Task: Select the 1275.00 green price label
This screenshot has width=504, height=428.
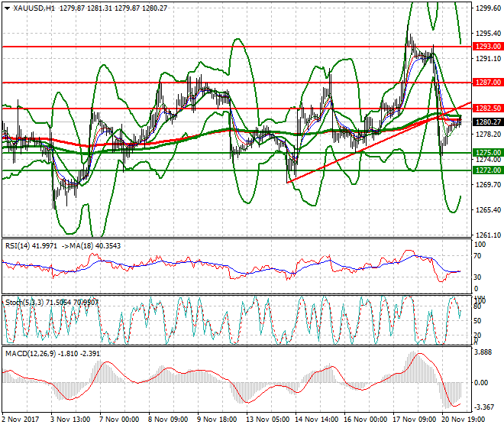Action: 488,153
